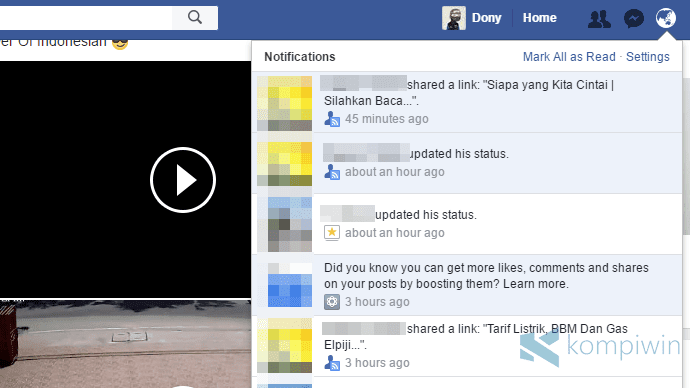
Task: Go to Dony profile link
Action: pos(486,18)
